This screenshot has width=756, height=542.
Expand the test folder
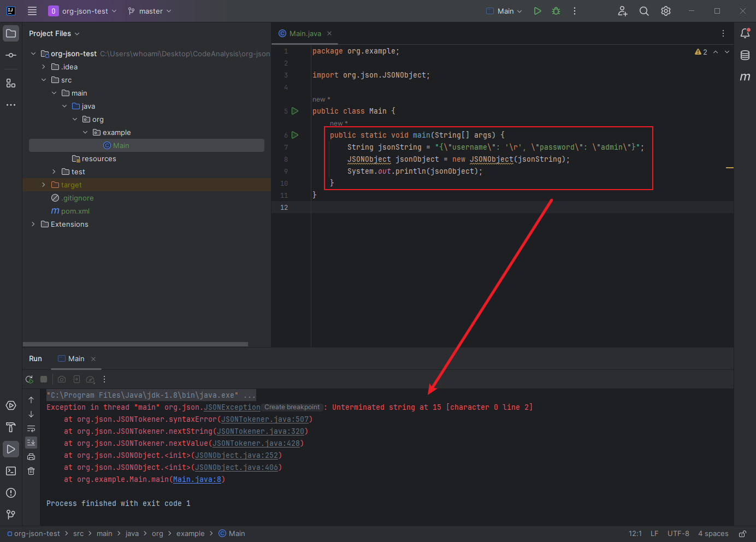(x=54, y=172)
